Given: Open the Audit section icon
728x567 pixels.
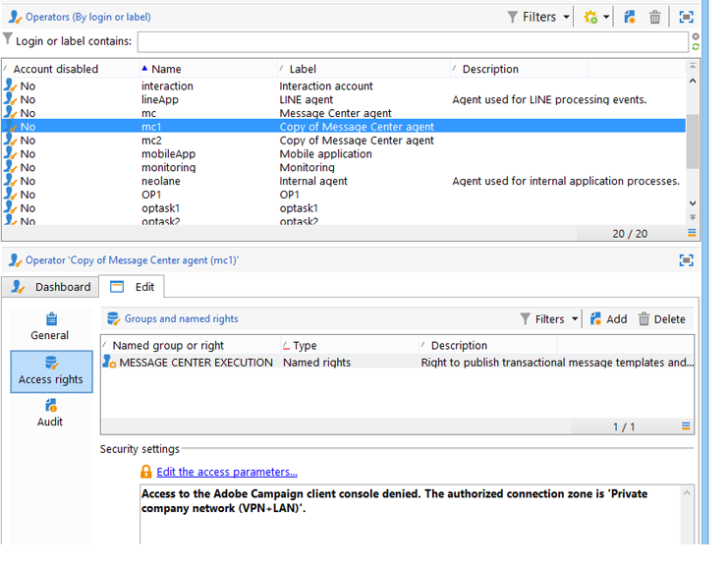Looking at the screenshot, I should (x=51, y=406).
